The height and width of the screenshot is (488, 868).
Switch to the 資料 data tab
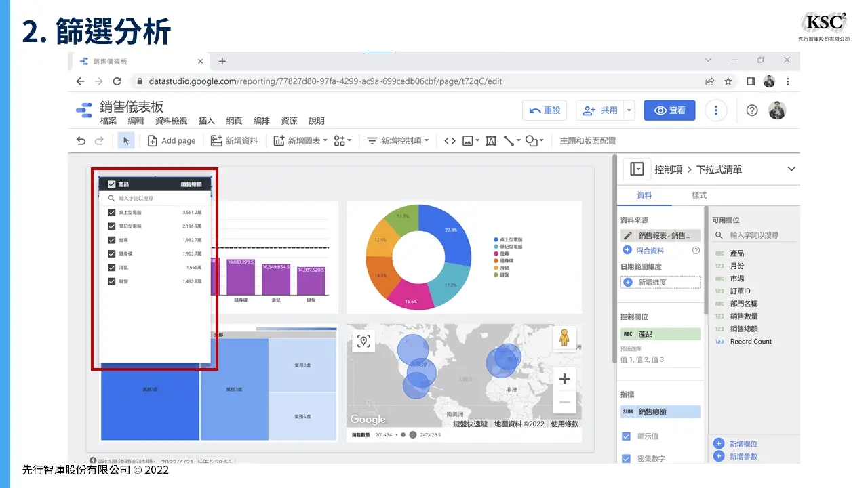tap(644, 195)
